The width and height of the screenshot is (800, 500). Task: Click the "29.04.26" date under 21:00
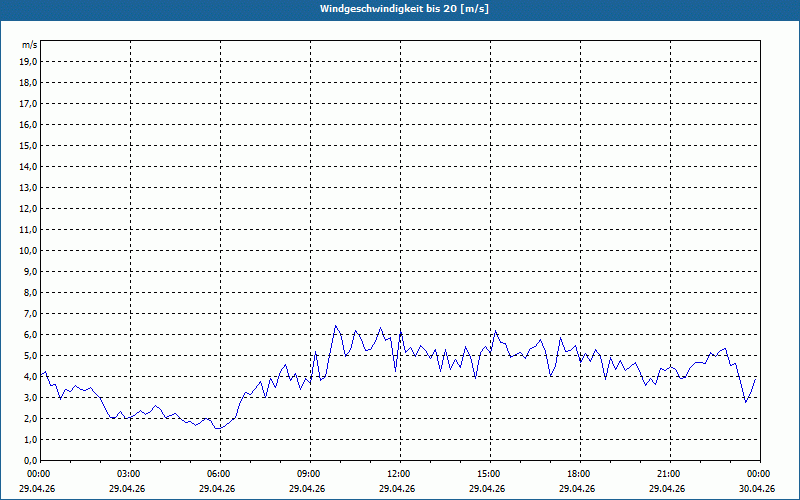(x=667, y=488)
